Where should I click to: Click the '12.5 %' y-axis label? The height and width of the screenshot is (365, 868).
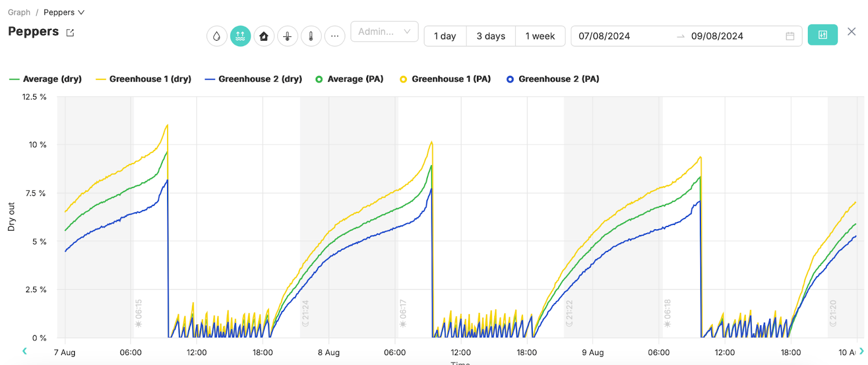pyautogui.click(x=34, y=97)
